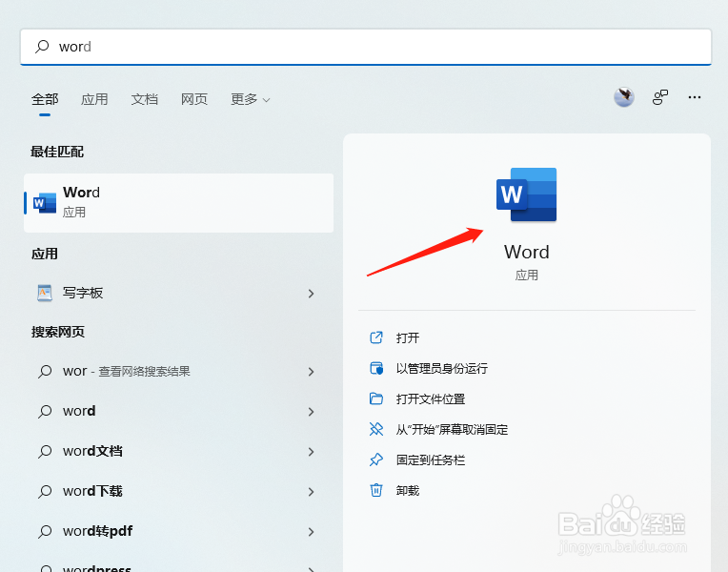Expand the 'word下载' suggestion chevron

(311, 491)
